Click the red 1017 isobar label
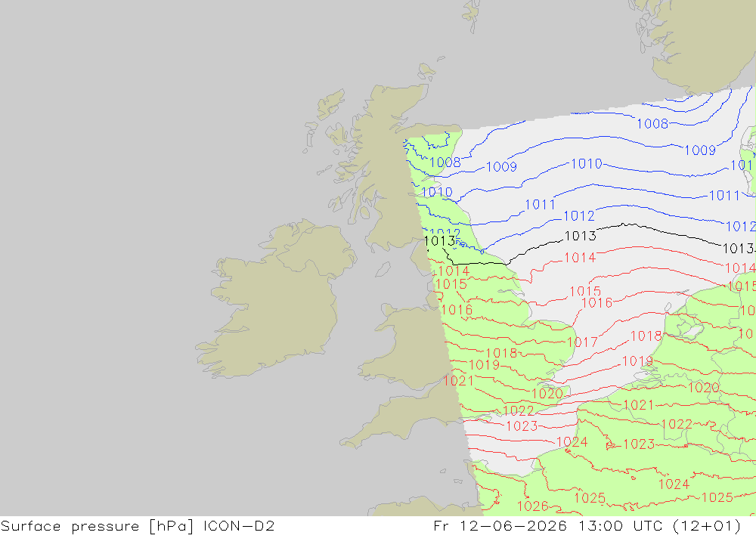 click(x=582, y=342)
